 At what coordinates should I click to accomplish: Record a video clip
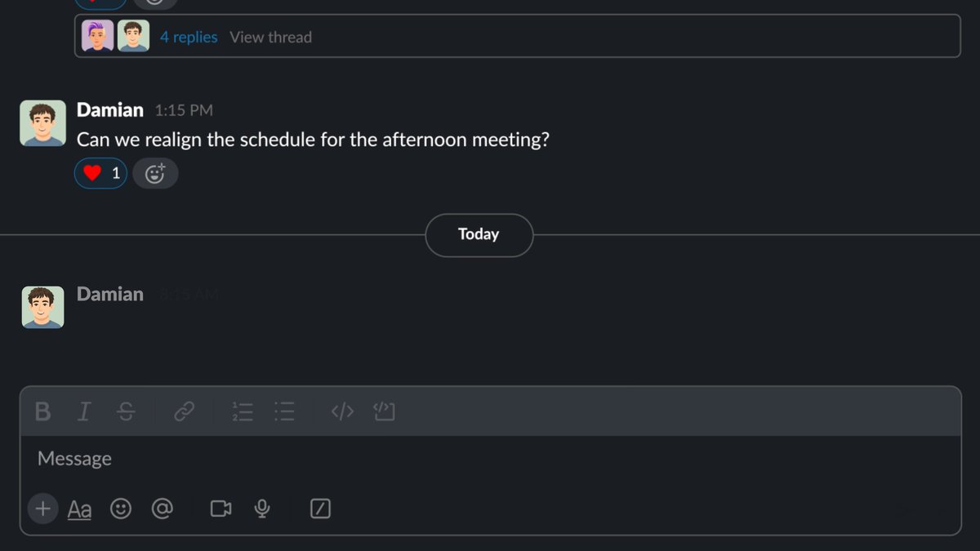click(x=220, y=509)
